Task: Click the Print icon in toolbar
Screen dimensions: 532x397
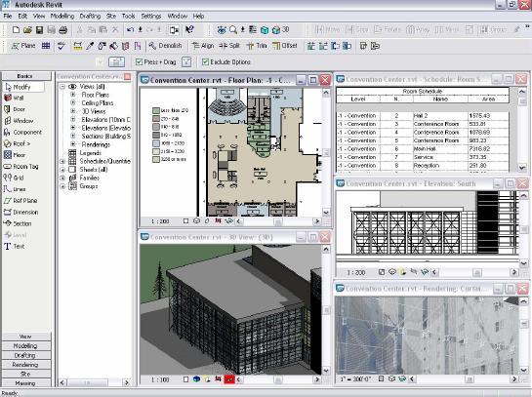Action: [x=62, y=30]
